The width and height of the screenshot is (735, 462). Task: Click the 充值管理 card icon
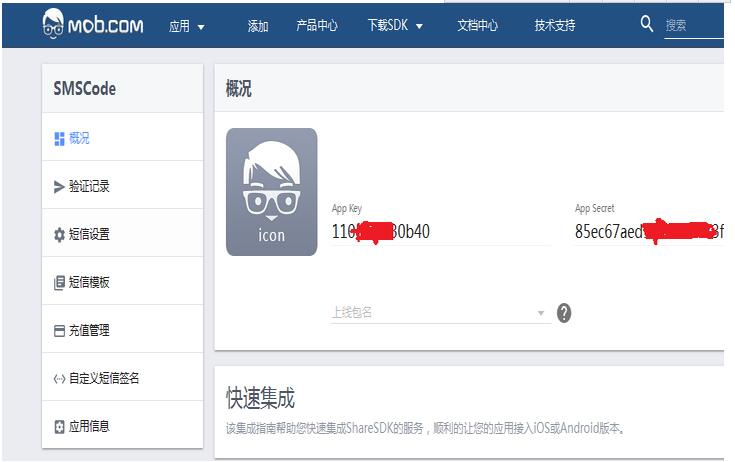tap(59, 331)
